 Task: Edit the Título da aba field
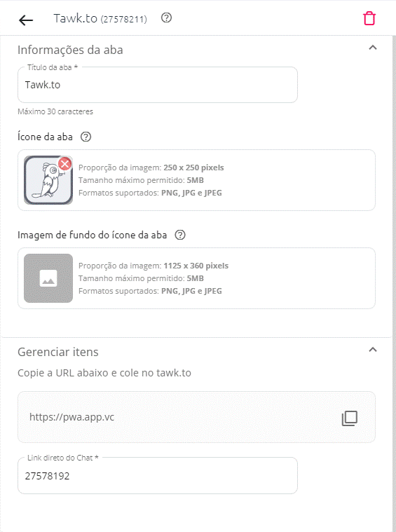pos(158,85)
